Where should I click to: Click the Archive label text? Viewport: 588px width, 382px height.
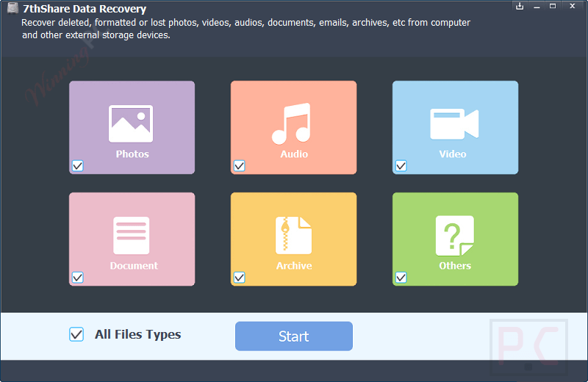[294, 266]
